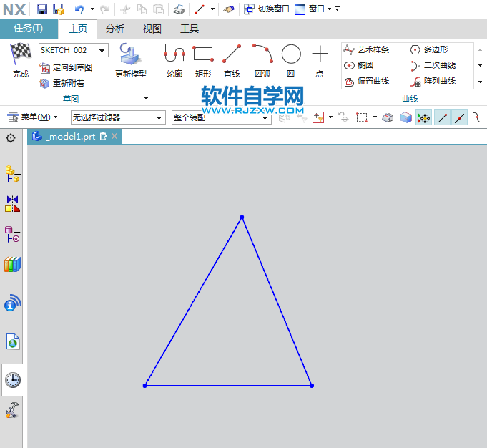
Task: Undo the last action
Action: [79, 9]
